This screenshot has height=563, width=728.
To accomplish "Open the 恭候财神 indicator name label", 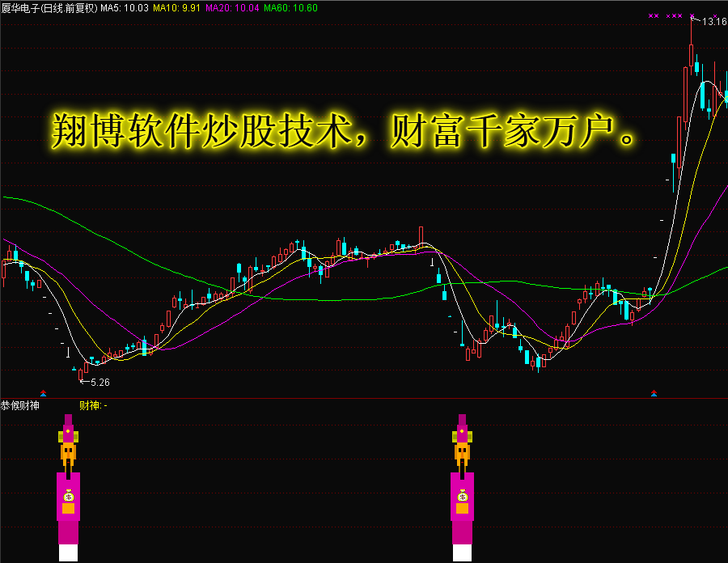I will (x=20, y=405).
